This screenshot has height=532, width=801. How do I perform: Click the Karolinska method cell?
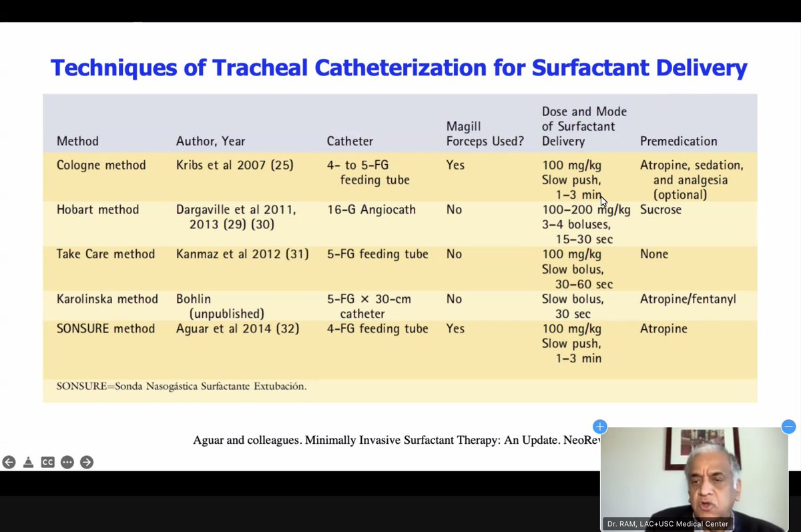[x=107, y=299]
